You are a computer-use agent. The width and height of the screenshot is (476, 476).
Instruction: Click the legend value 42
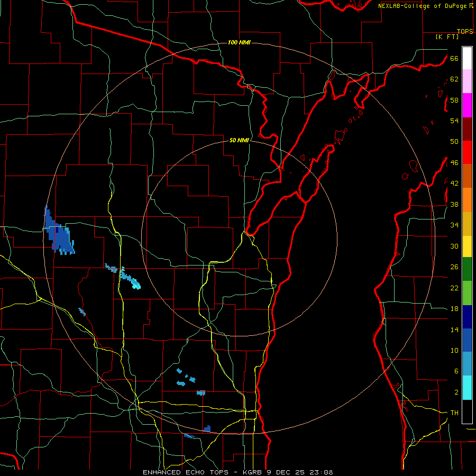click(454, 184)
